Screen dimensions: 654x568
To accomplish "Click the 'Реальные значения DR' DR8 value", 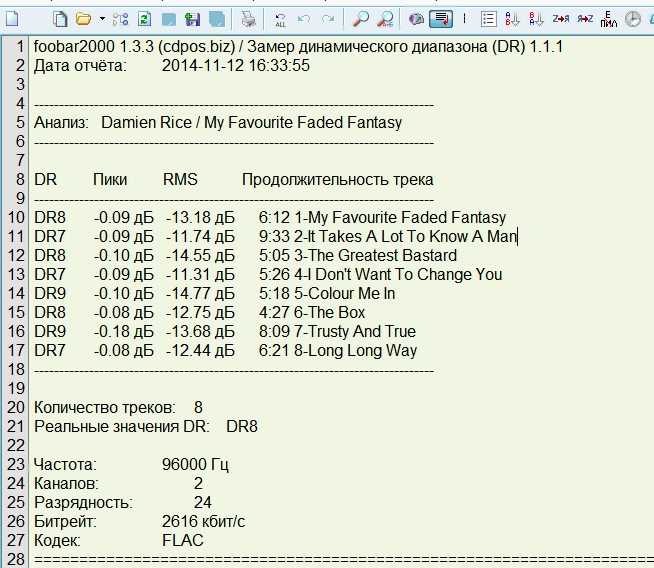I will coord(242,427).
